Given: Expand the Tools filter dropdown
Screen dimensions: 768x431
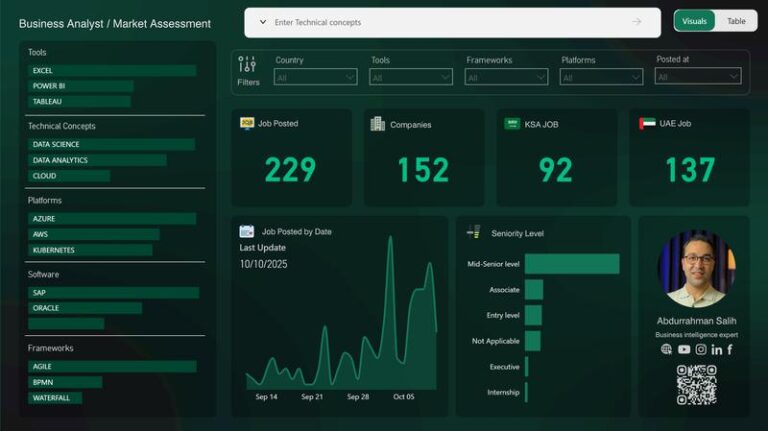Looking at the screenshot, I should click(411, 77).
